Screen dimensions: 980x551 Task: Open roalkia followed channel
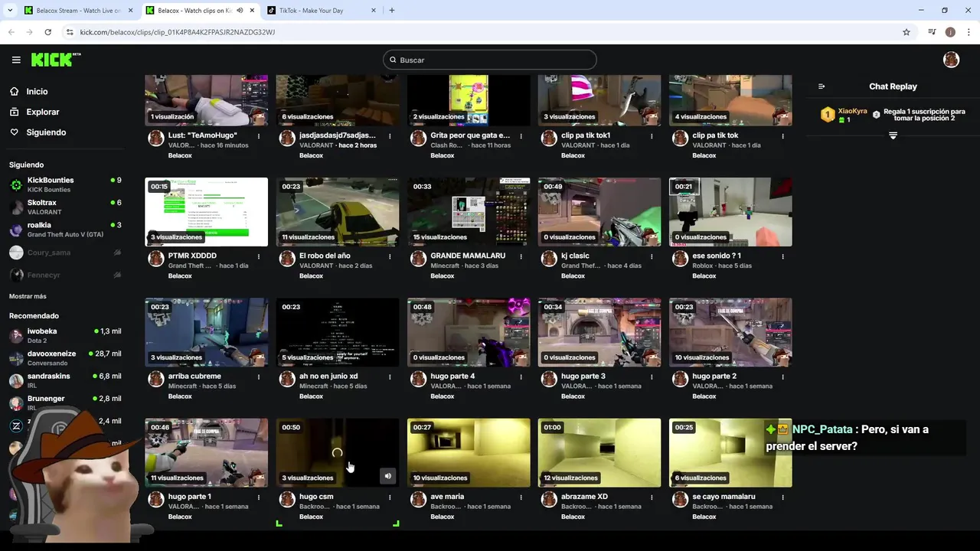65,230
